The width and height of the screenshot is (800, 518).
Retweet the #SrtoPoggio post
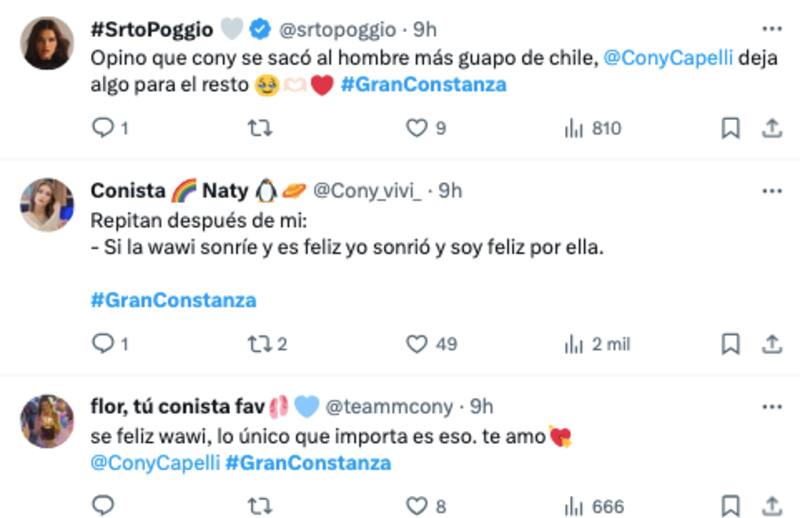point(260,128)
